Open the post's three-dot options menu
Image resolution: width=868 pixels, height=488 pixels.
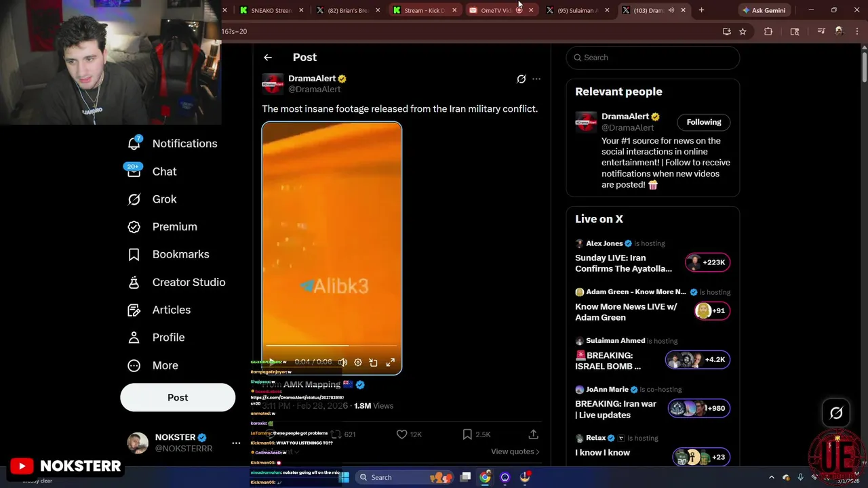click(x=536, y=79)
